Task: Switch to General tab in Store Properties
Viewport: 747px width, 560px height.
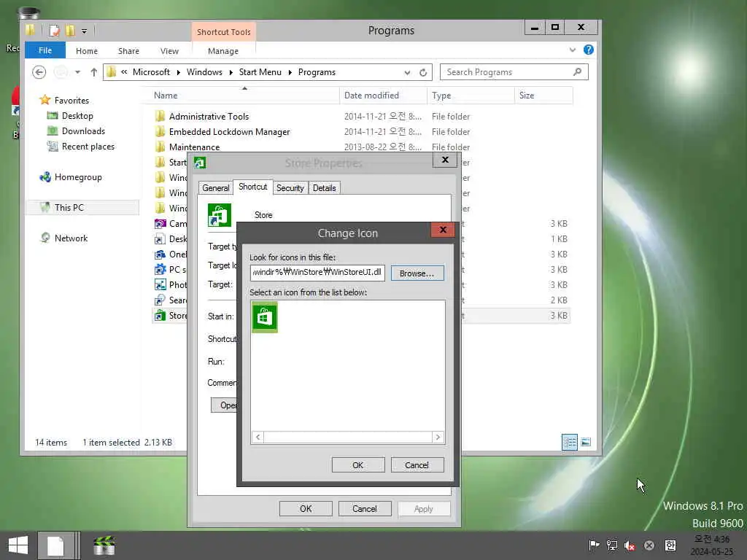Action: [216, 188]
